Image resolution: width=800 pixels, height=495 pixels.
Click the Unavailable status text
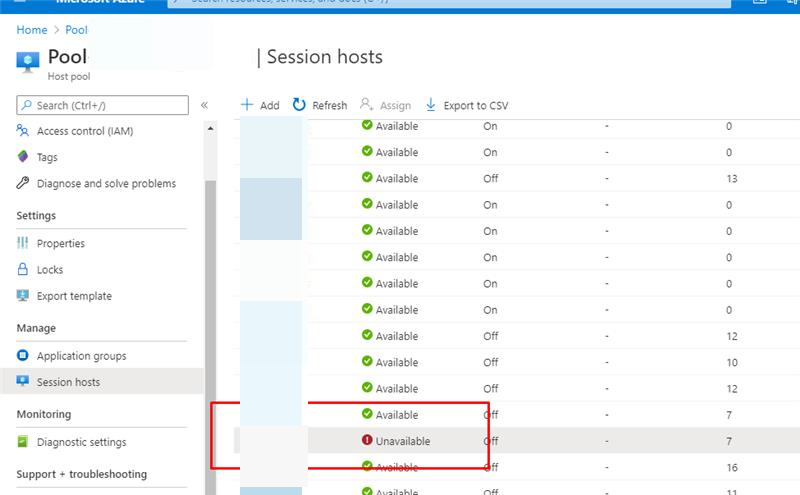(x=403, y=441)
